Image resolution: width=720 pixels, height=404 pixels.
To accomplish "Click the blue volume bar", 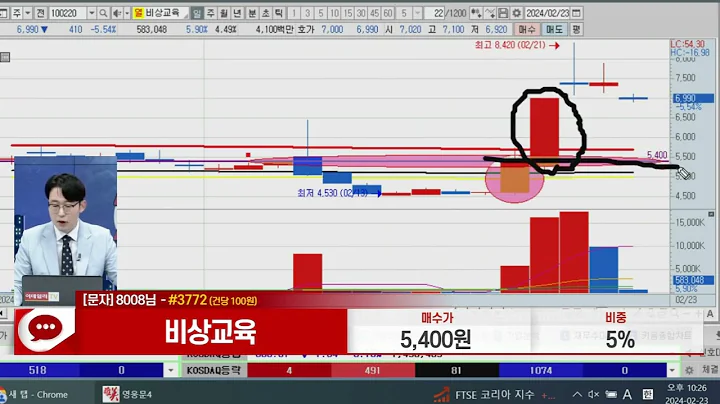I will point(604,270).
